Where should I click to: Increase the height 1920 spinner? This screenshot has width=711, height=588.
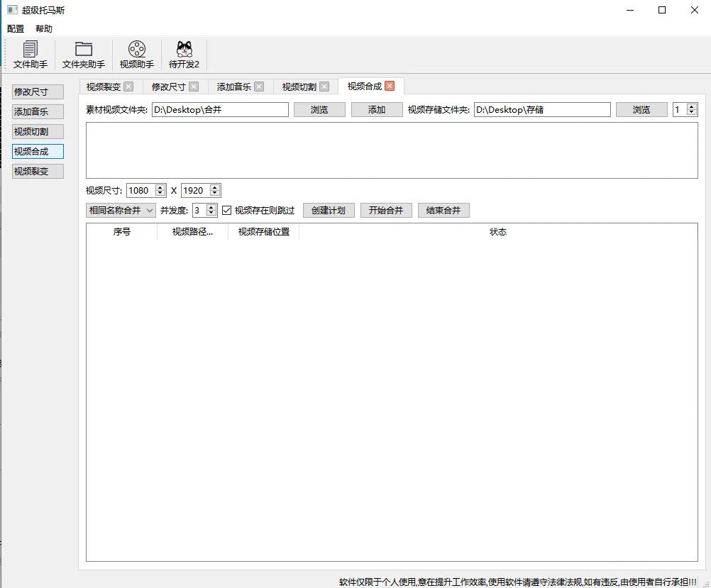[x=215, y=187]
